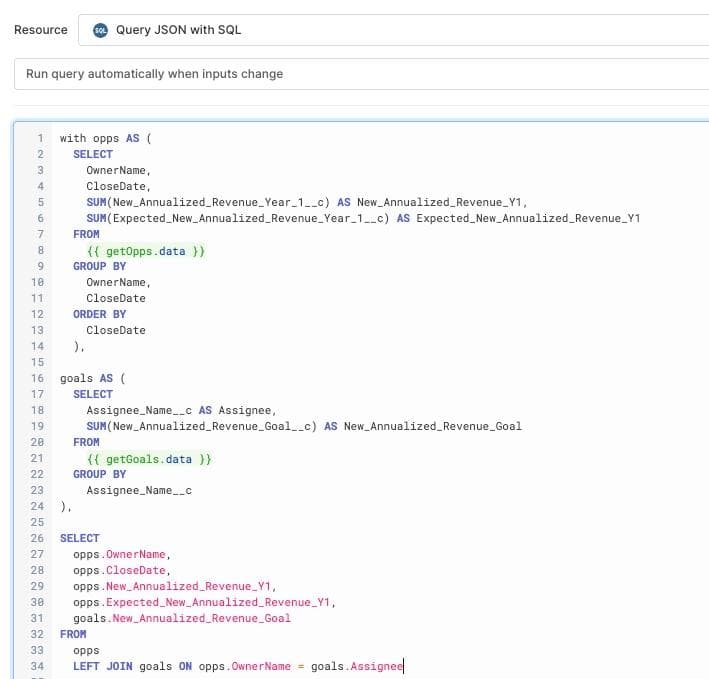The width and height of the screenshot is (709, 679).
Task: Click the SQL resource type icon
Action: pyautogui.click(x=100, y=30)
